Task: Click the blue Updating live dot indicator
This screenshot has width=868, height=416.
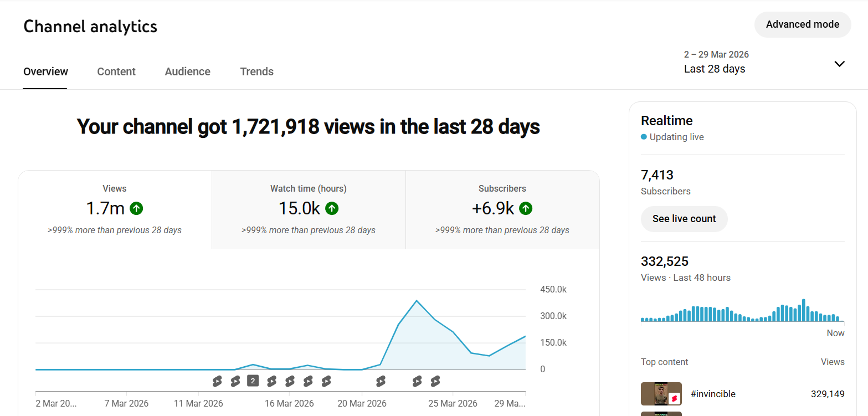Action: pos(644,137)
